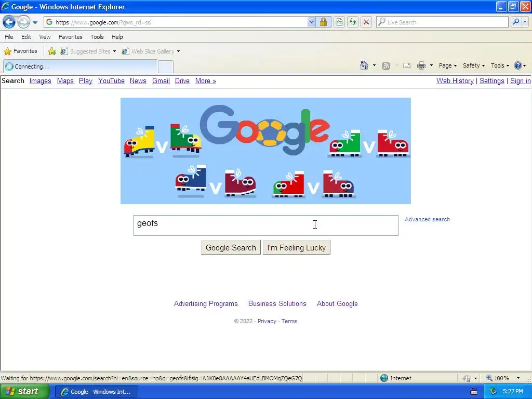The width and height of the screenshot is (532, 399).
Task: Click the 5:22 PM system clock
Action: tap(513, 392)
